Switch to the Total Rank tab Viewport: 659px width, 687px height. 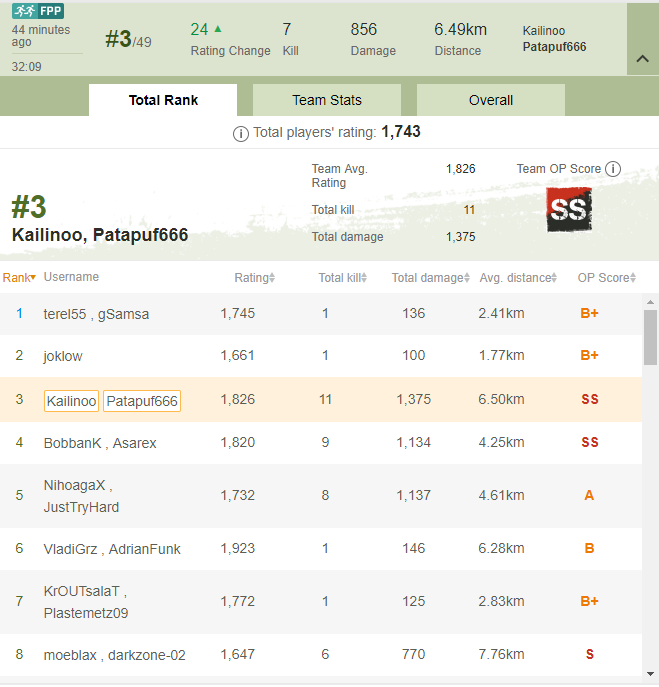click(163, 100)
